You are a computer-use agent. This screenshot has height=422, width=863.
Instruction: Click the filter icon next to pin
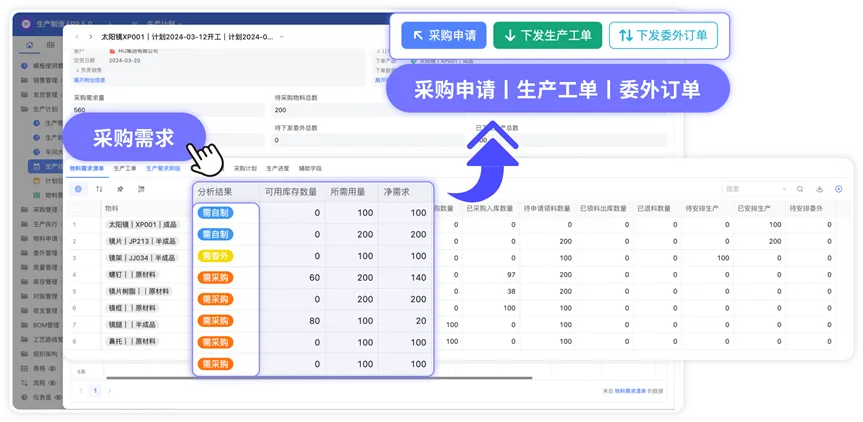pos(141,189)
